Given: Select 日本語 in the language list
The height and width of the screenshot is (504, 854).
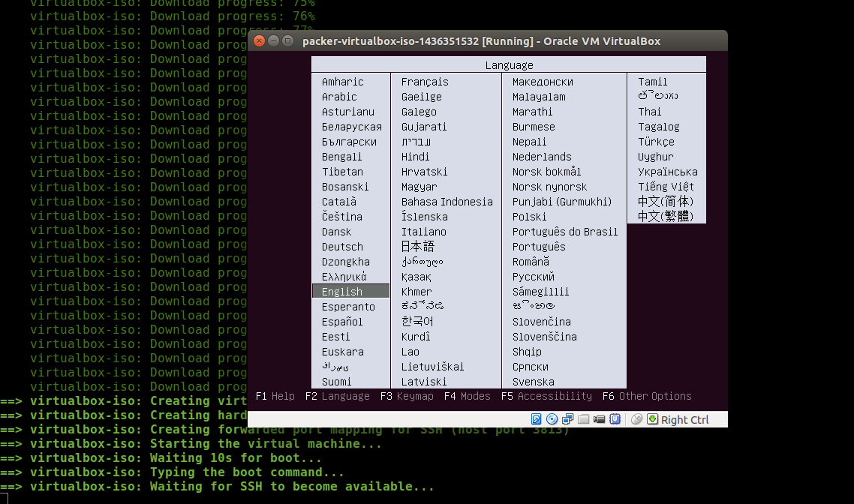Looking at the screenshot, I should point(418,247).
